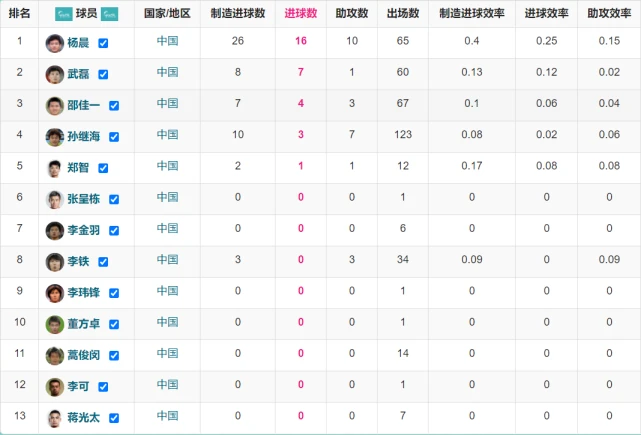Viewport: 641px width, 435px height.
Task: Sort table by 出场数 header
Action: [x=403, y=14]
